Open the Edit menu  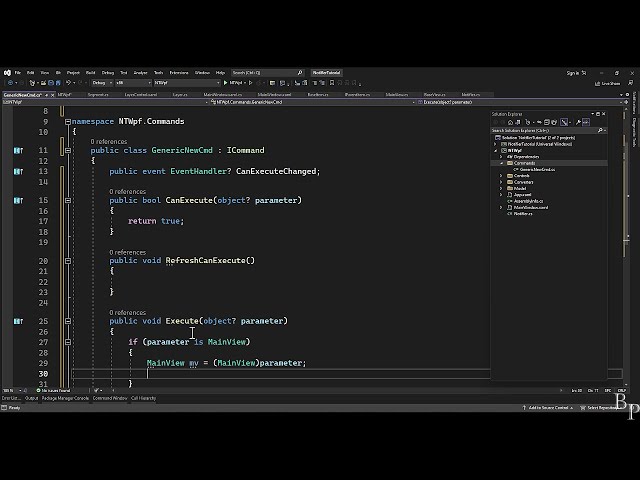click(30, 73)
